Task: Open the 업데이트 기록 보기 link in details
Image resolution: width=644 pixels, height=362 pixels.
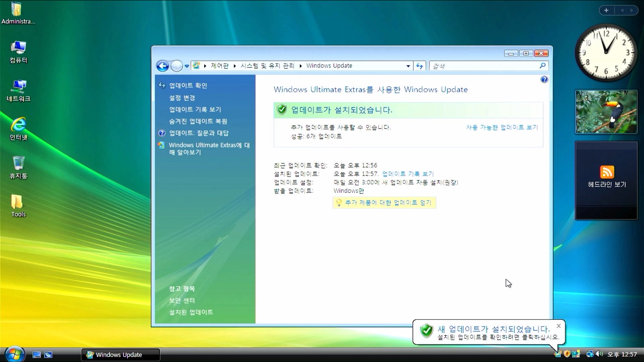Action: coord(408,174)
